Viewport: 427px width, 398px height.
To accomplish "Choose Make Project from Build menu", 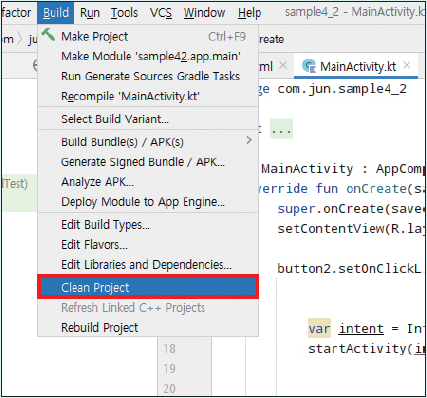I will click(148, 36).
